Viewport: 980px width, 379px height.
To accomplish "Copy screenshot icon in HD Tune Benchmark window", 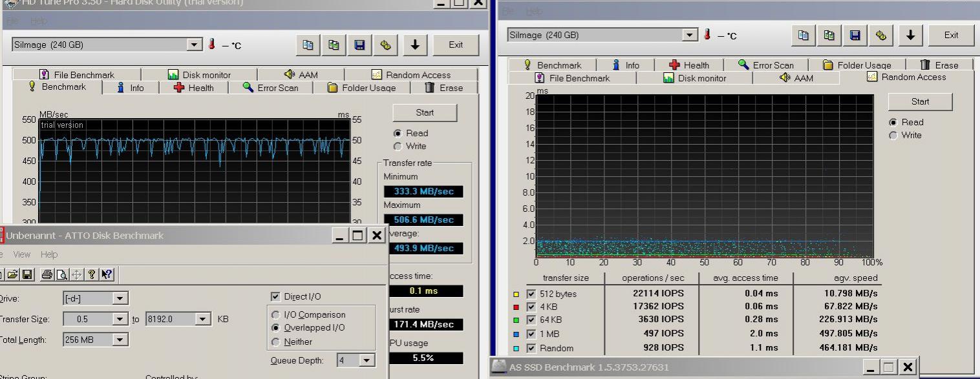I will [x=334, y=45].
